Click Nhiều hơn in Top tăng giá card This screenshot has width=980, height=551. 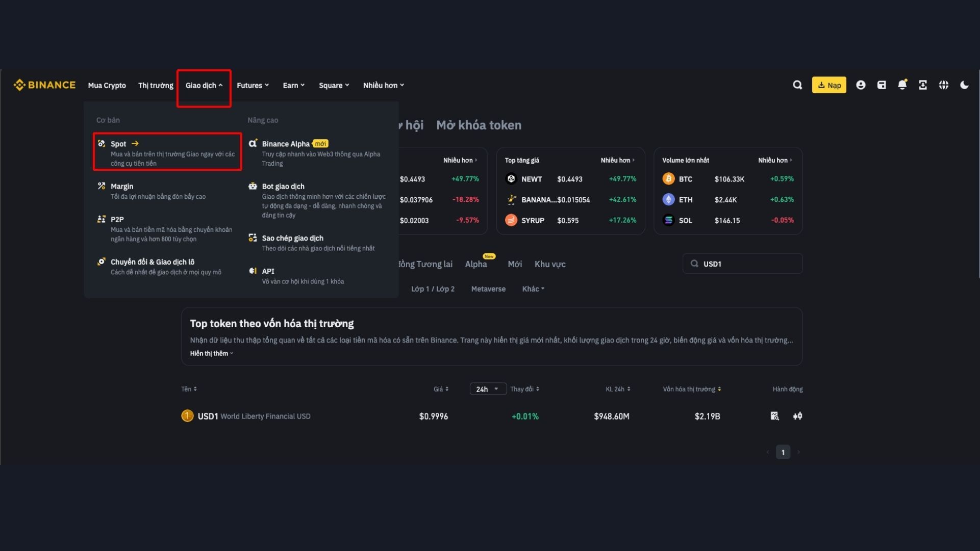617,160
